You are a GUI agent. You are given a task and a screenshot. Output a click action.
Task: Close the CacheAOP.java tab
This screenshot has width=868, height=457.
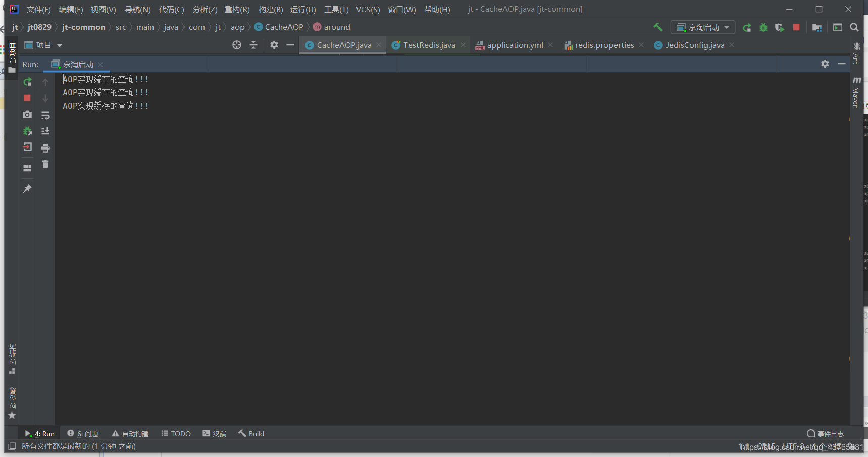[x=379, y=45]
